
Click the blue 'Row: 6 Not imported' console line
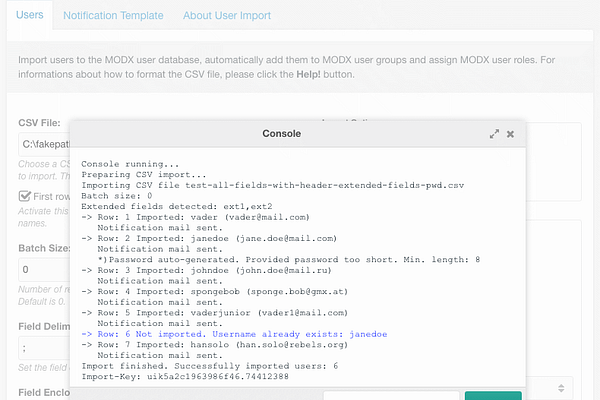click(x=234, y=334)
